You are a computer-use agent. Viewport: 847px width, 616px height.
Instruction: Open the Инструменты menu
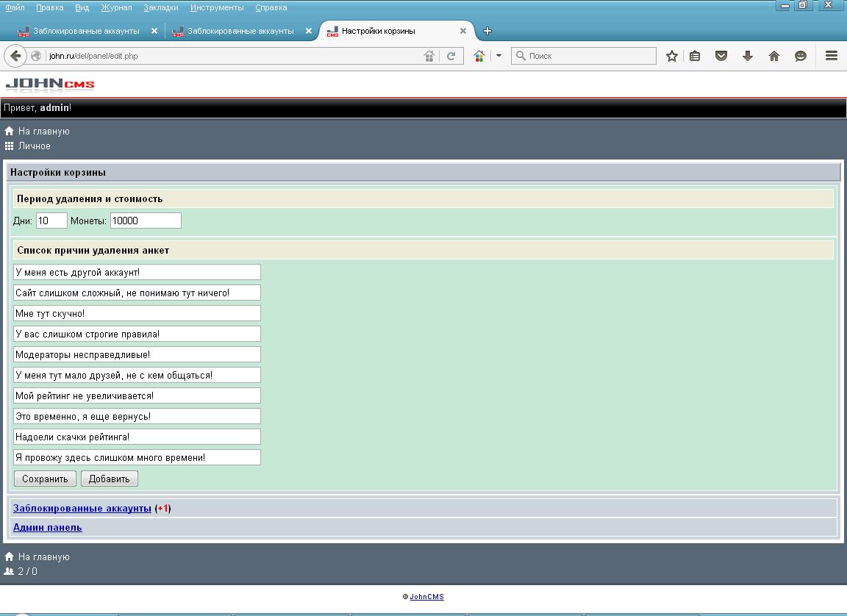(216, 7)
